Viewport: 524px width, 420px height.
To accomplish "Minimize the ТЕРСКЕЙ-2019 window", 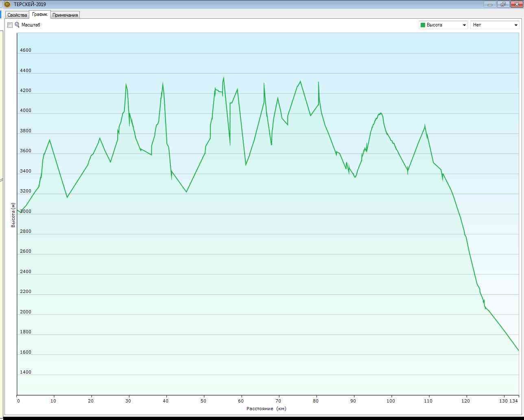I will click(490, 4).
